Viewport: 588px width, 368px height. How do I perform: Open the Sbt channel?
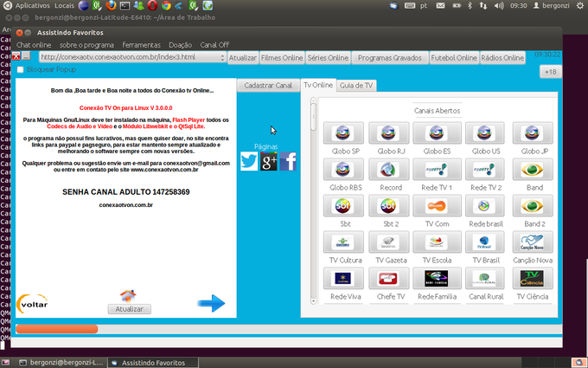tap(343, 206)
